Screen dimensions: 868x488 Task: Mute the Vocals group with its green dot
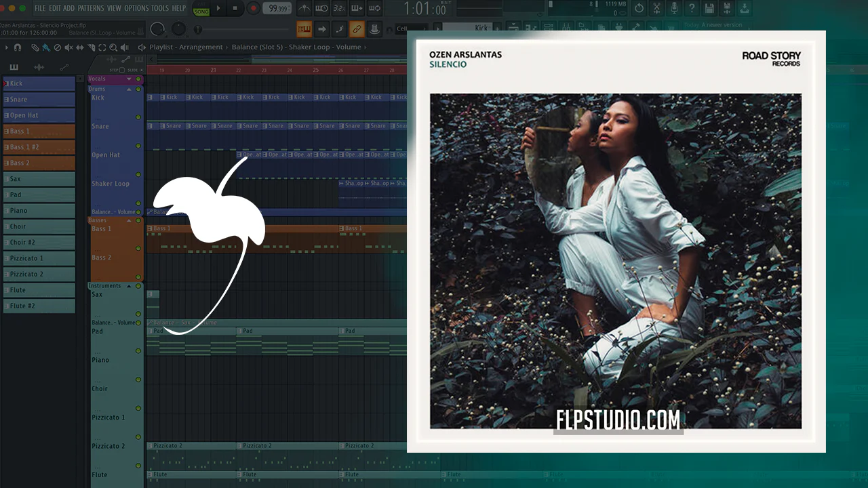[138, 79]
